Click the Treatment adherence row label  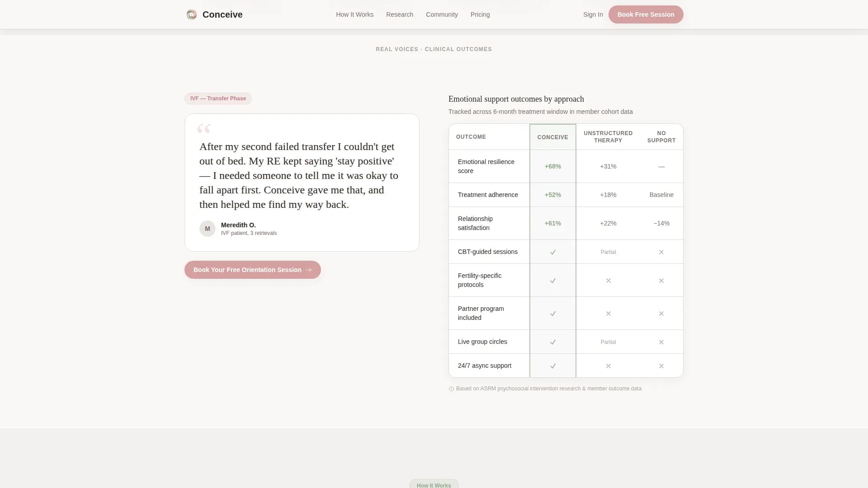click(x=488, y=195)
